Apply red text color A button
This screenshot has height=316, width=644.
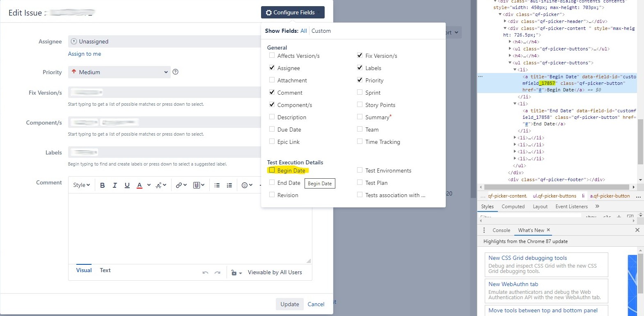pos(140,185)
